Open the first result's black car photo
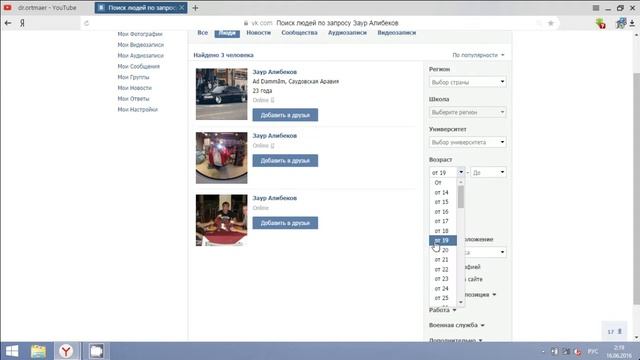The image size is (640, 360). point(221,94)
